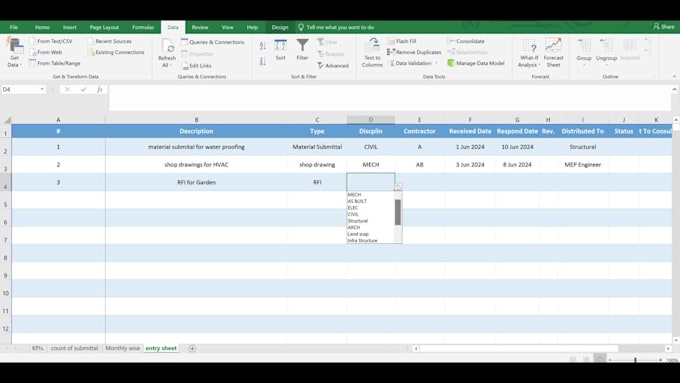Image resolution: width=680 pixels, height=383 pixels.
Task: Click the Ungroup outline button
Action: 606,51
